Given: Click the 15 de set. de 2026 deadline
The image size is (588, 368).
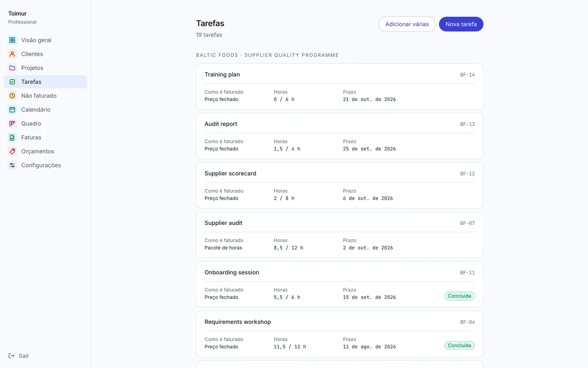Looking at the screenshot, I should [x=370, y=297].
